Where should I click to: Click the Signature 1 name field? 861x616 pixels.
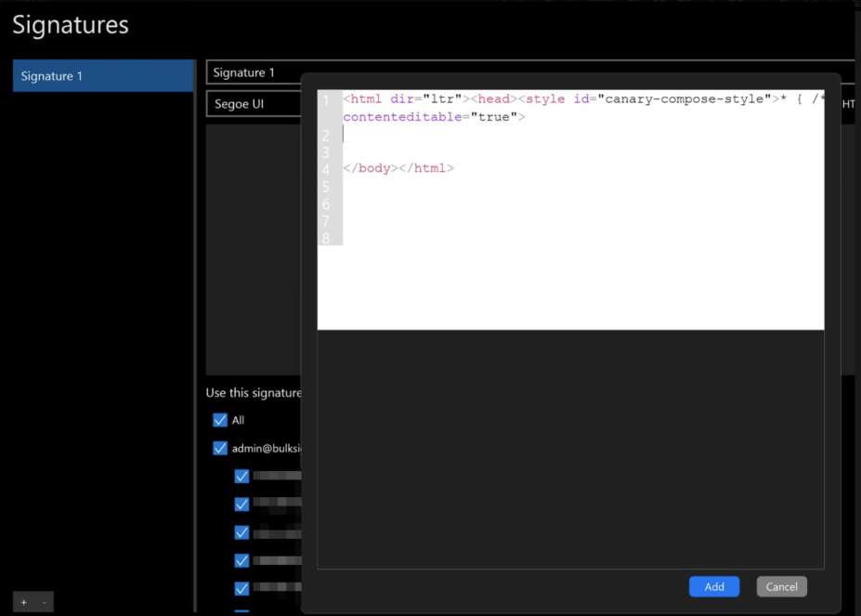click(254, 72)
